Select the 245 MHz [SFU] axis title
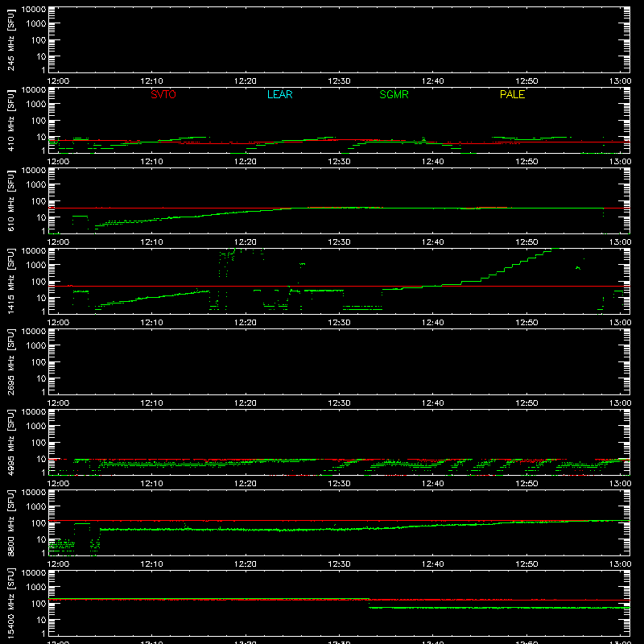 point(11,39)
